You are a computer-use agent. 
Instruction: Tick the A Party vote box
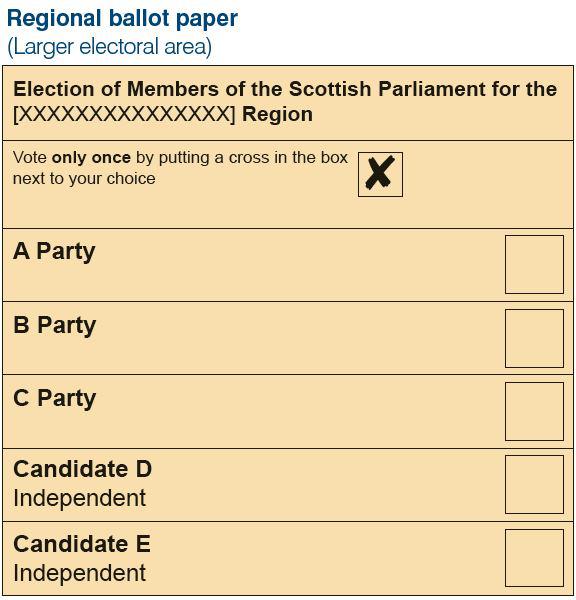[534, 264]
